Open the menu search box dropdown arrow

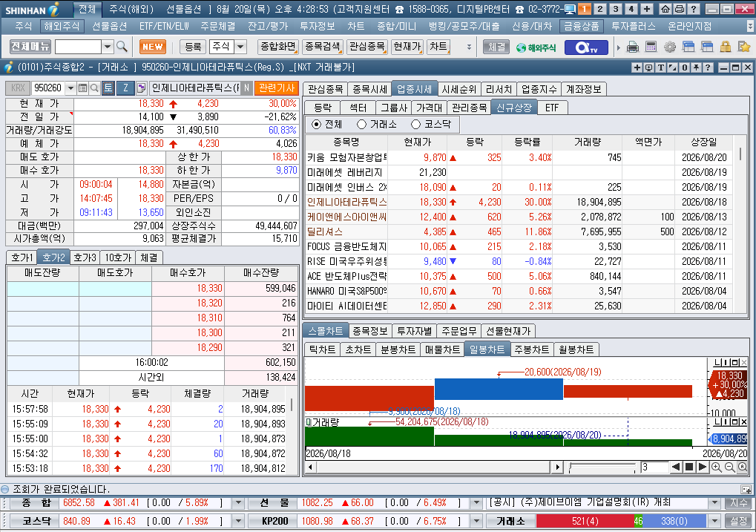pos(108,47)
